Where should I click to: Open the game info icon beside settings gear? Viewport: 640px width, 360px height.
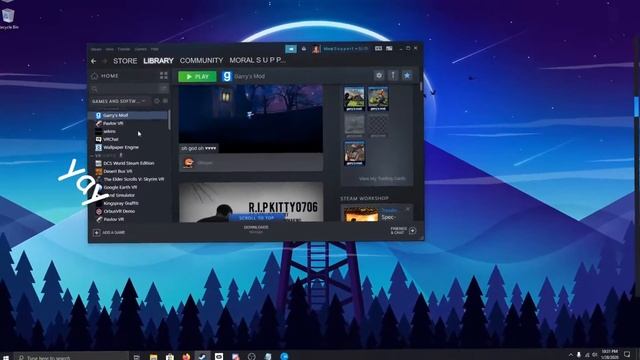pyautogui.click(x=393, y=76)
